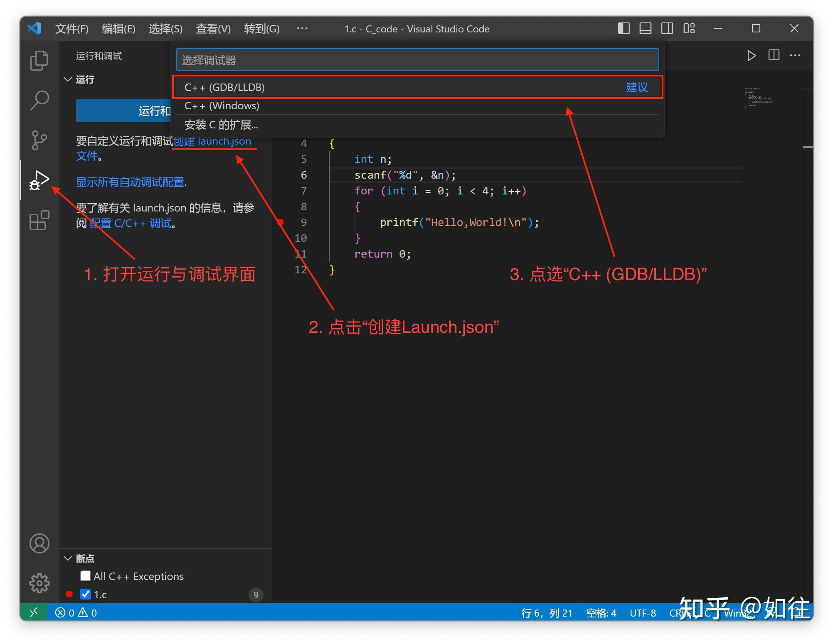Collapse the 运行 section header

[x=68, y=79]
